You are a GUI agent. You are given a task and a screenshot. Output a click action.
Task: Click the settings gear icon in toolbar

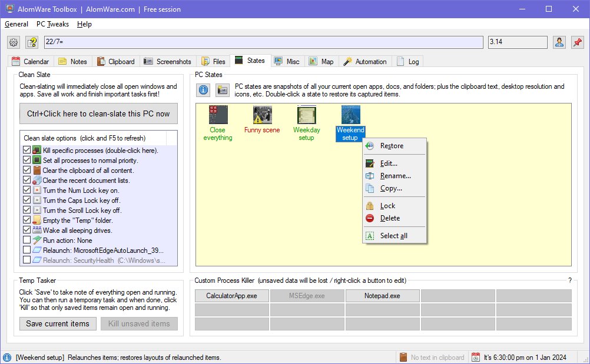pos(14,42)
